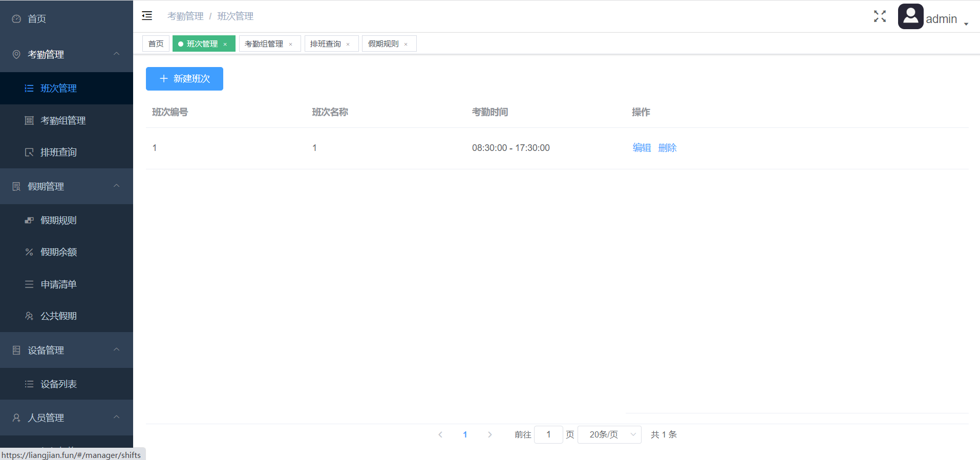The height and width of the screenshot is (460, 980).
Task: Click the 设备管理 icon in sidebar
Action: 16,350
